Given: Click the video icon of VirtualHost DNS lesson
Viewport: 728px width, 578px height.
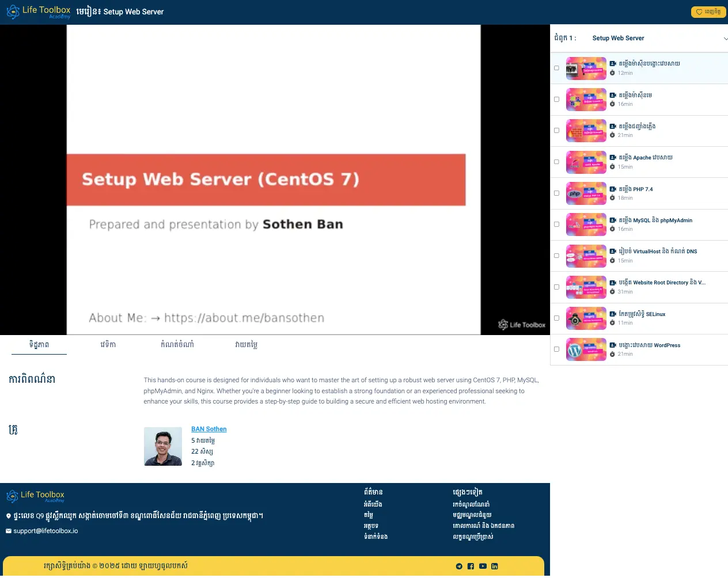Looking at the screenshot, I should [x=613, y=252].
